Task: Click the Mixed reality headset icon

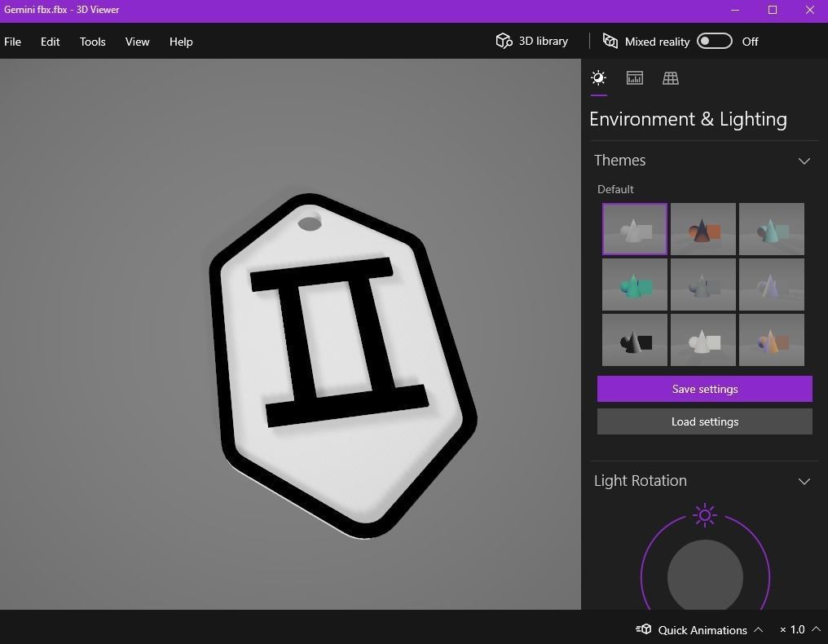Action: pyautogui.click(x=610, y=42)
